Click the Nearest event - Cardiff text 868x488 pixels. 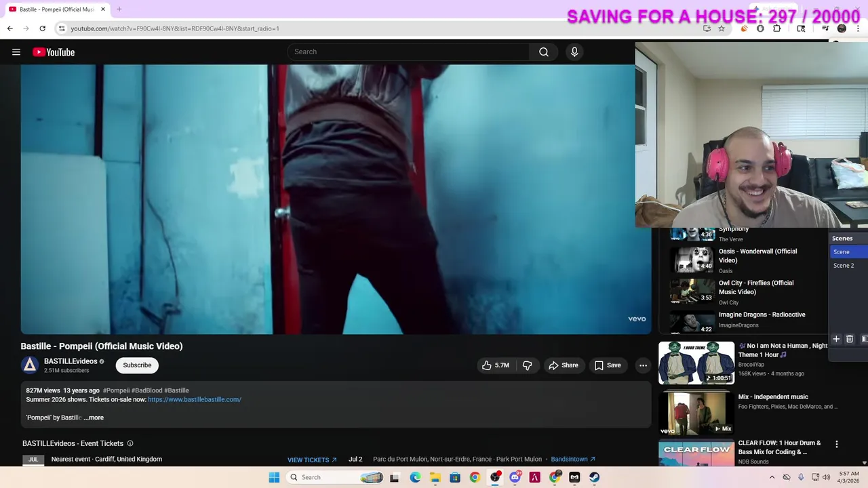(106, 460)
